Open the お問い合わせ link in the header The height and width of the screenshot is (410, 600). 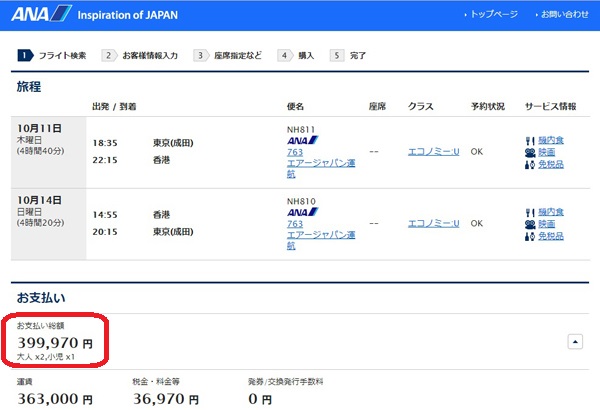click(564, 15)
